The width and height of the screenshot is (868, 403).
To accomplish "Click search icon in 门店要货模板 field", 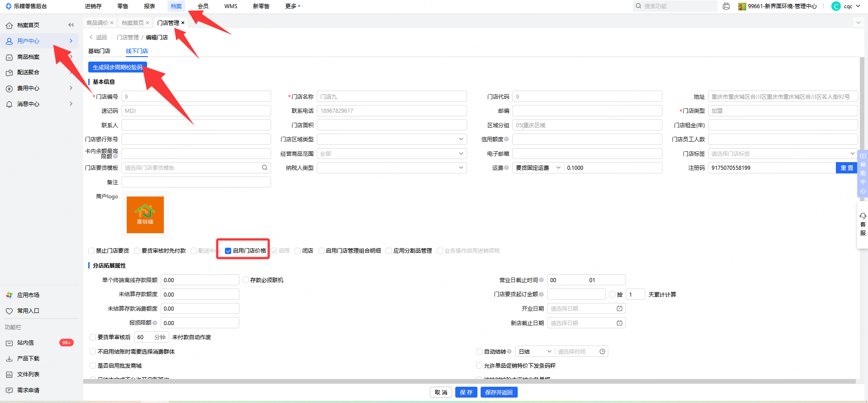I will [x=265, y=168].
